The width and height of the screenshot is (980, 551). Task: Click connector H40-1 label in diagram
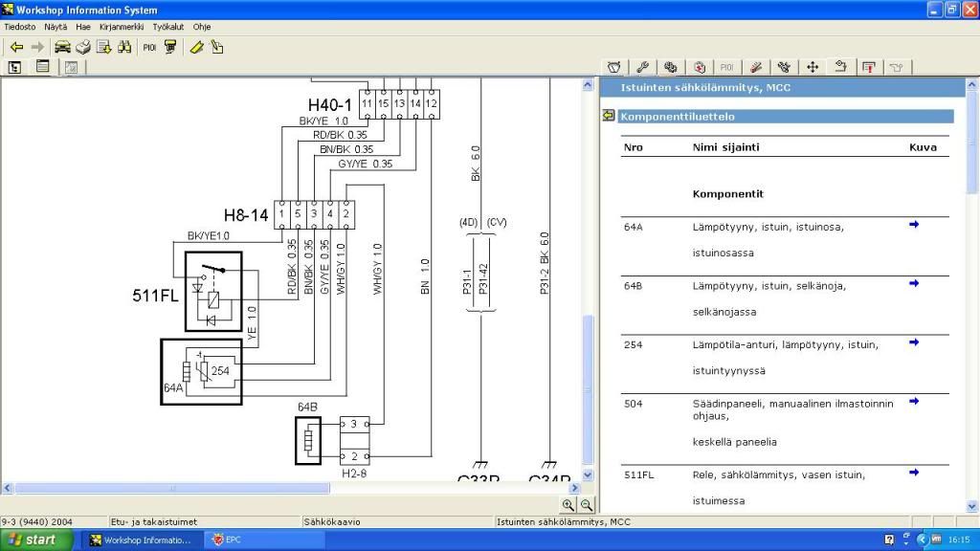tap(329, 105)
